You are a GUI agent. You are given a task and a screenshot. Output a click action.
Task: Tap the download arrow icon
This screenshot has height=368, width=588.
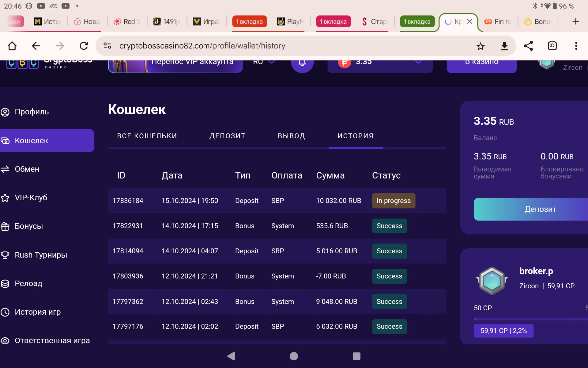tap(504, 46)
